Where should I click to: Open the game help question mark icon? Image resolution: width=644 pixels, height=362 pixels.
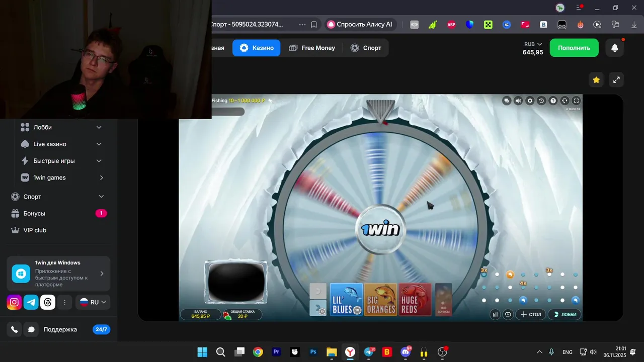[x=553, y=101]
